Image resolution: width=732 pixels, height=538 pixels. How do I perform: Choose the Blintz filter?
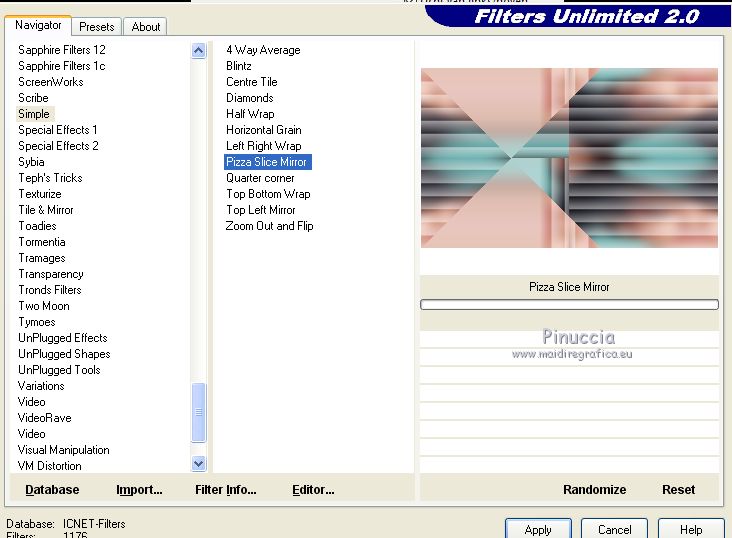coord(239,66)
